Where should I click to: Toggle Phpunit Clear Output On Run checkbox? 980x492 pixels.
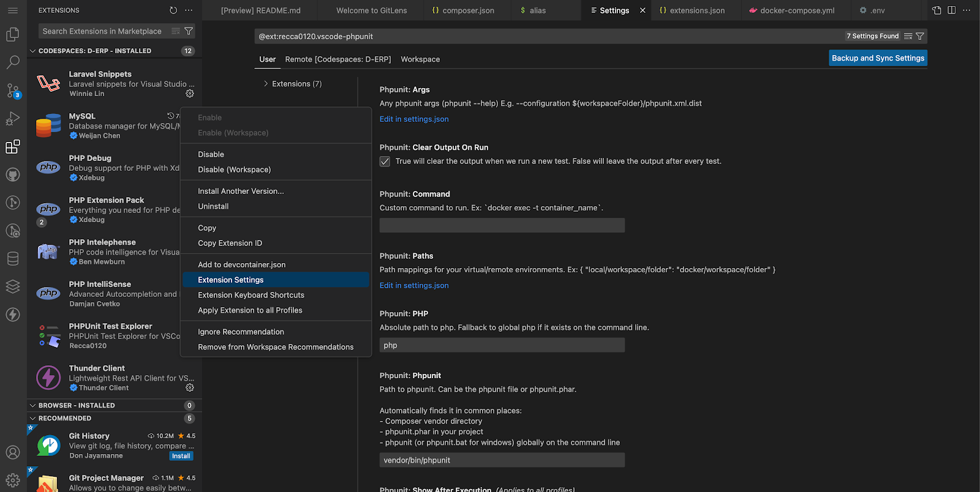coord(385,162)
